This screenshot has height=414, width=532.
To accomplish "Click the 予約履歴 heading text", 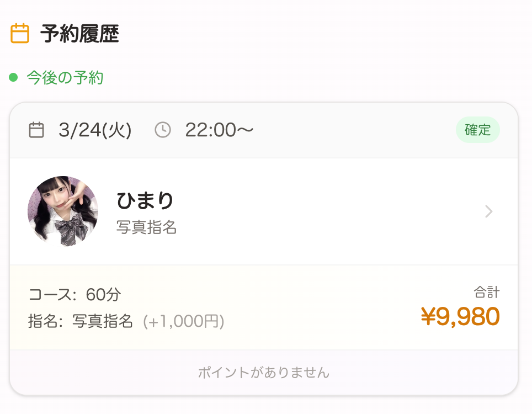I will [x=79, y=34].
